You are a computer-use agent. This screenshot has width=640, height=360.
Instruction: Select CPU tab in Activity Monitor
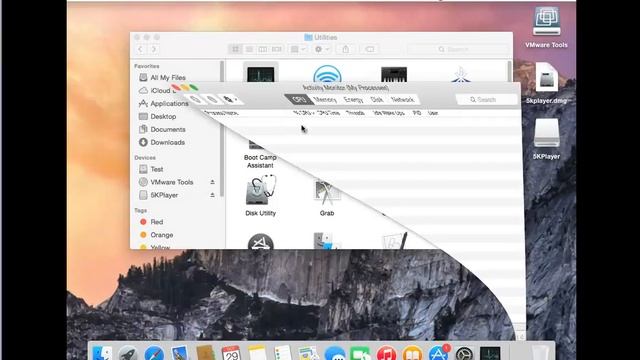(x=299, y=100)
